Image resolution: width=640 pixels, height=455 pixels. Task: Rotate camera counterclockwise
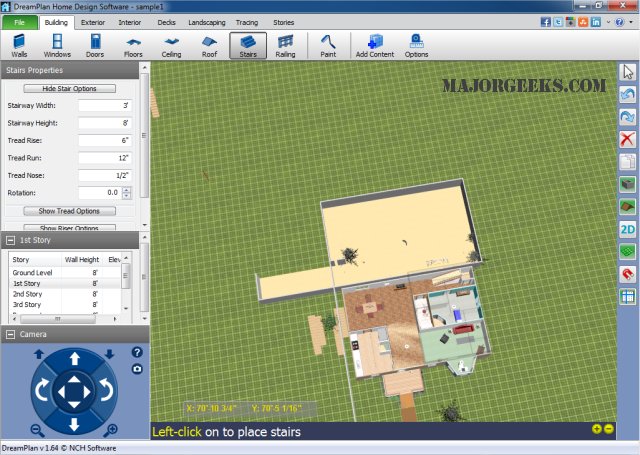point(107,390)
